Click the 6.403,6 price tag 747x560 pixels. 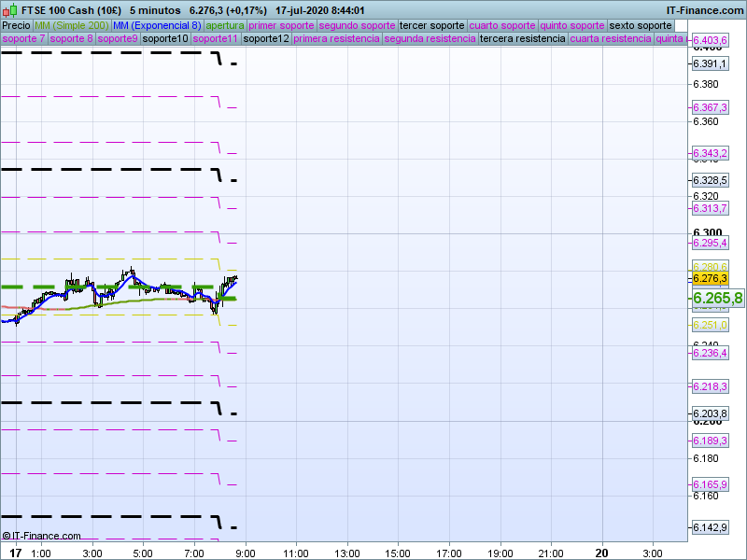pyautogui.click(x=710, y=40)
